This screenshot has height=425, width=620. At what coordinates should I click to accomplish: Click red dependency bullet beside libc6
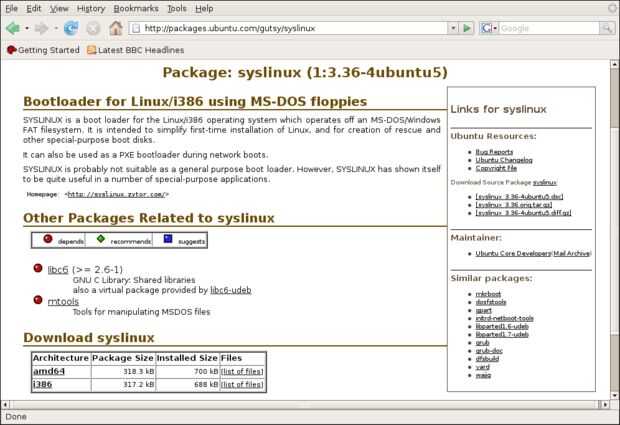pyautogui.click(x=38, y=268)
